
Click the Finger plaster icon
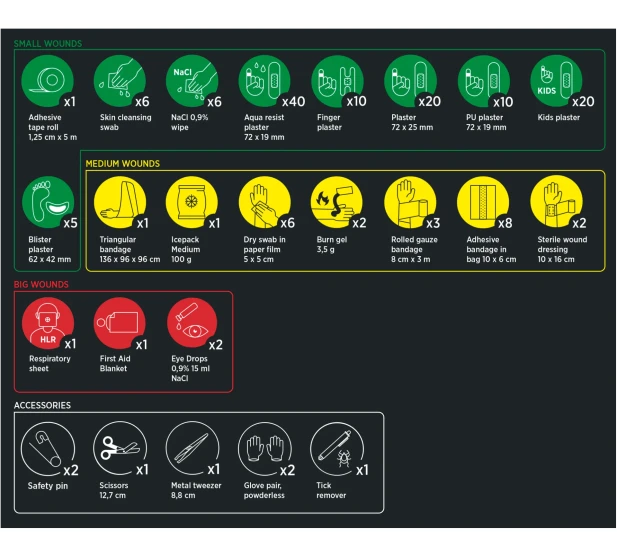[x=337, y=81]
